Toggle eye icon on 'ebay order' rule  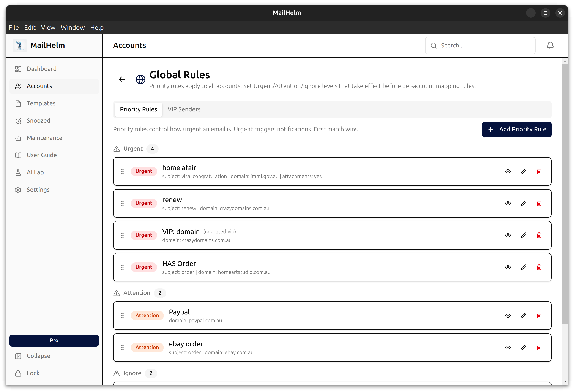tap(508, 348)
